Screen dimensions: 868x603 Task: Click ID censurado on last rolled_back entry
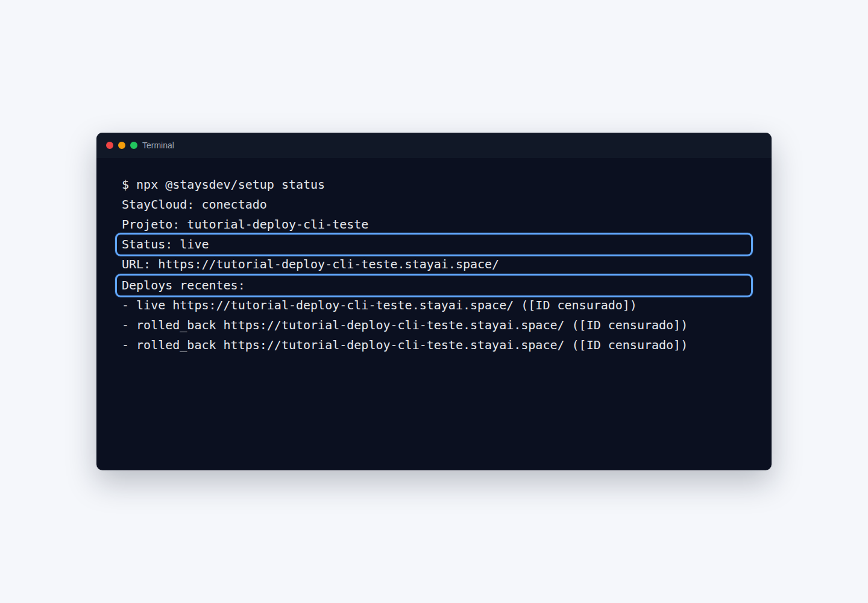[x=630, y=345]
